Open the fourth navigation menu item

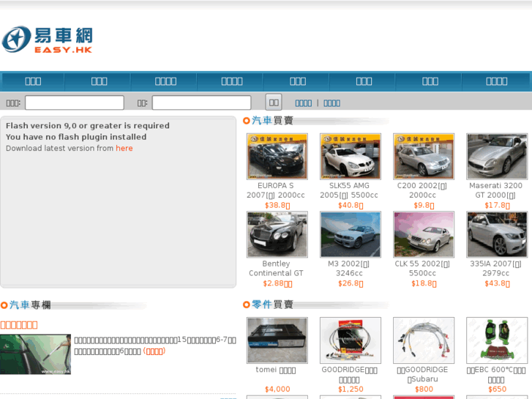click(232, 81)
